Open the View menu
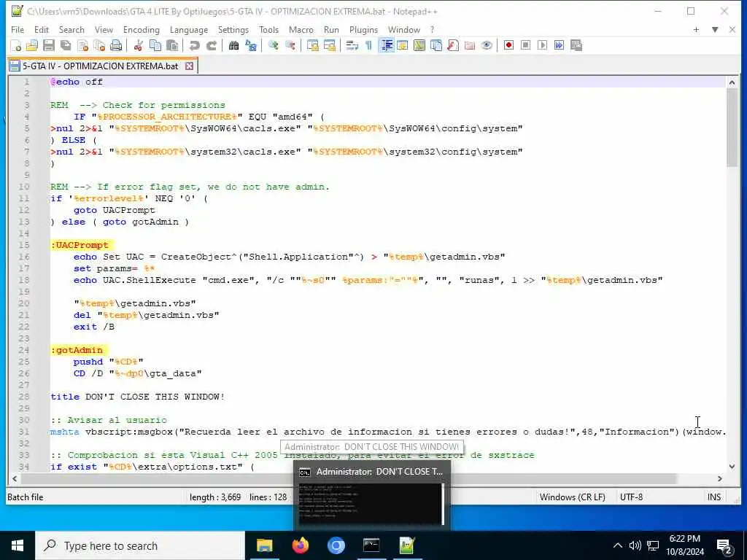 click(x=104, y=29)
